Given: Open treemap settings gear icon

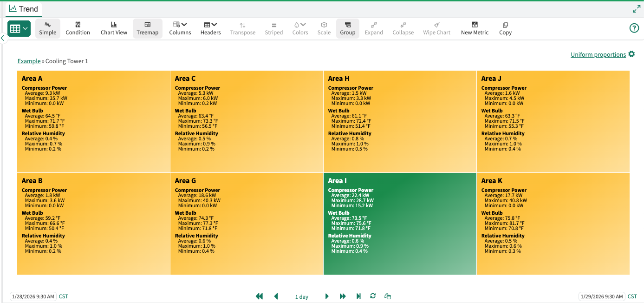Looking at the screenshot, I should point(631,54).
